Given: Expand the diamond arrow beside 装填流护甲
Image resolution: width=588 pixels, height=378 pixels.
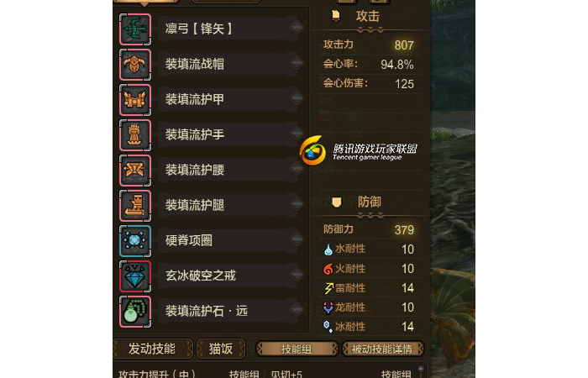Looking at the screenshot, I should pyautogui.click(x=297, y=98).
